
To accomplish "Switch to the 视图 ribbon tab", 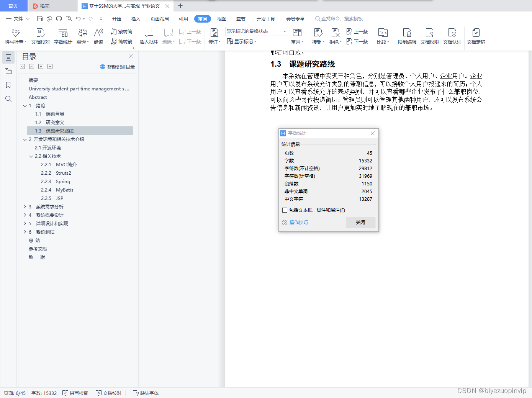I will pos(221,18).
